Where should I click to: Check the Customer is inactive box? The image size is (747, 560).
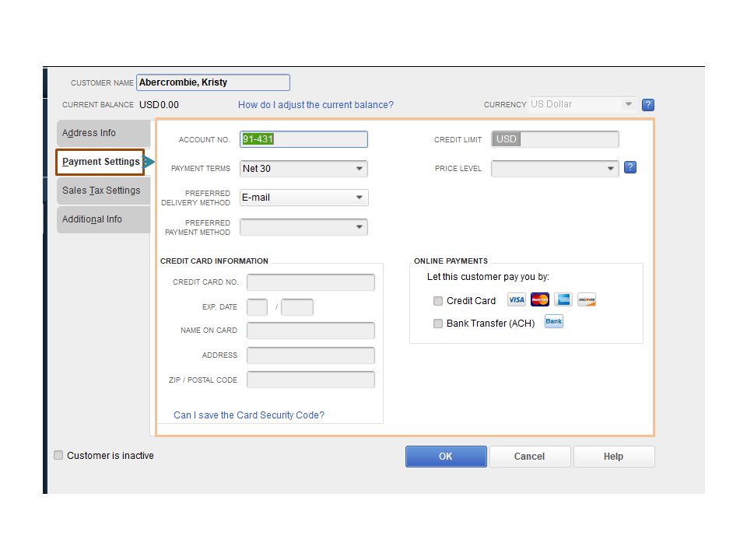point(58,455)
